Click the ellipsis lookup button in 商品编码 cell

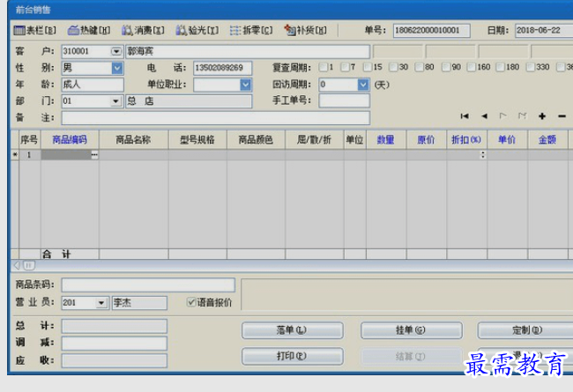(94, 155)
